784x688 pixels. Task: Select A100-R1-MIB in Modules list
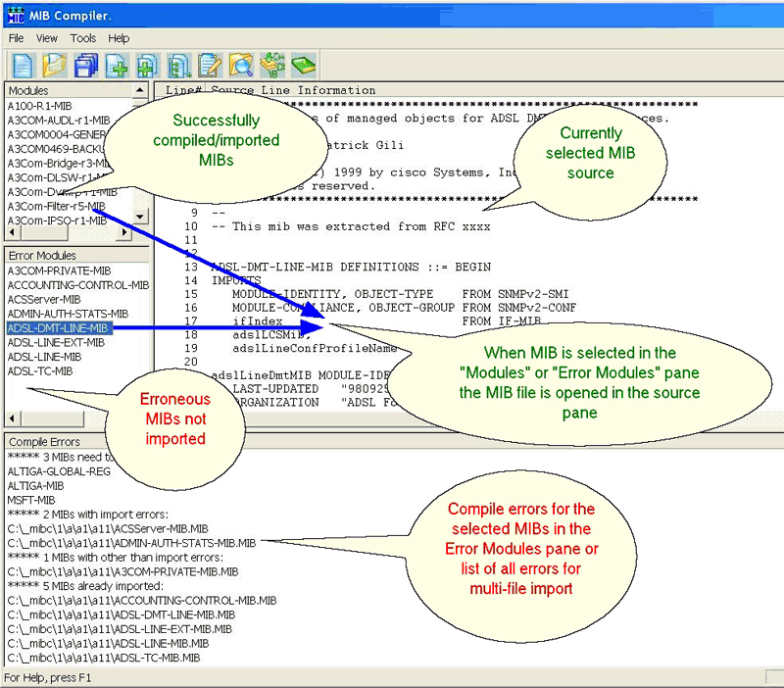(x=39, y=105)
